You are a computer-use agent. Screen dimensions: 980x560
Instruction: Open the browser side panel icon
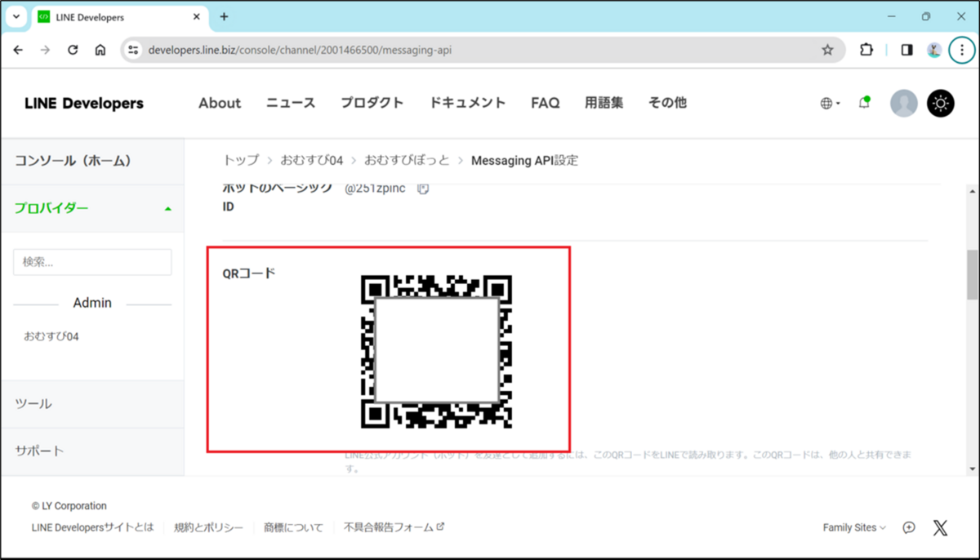[x=906, y=50]
